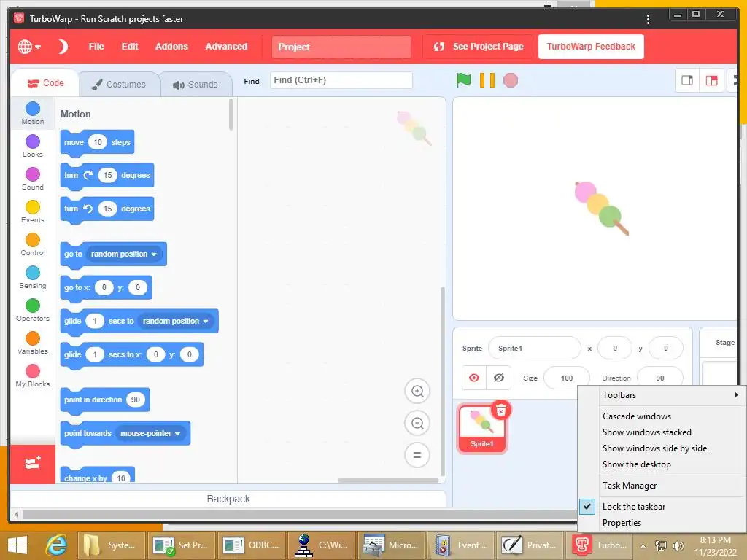Image resolution: width=747 pixels, height=560 pixels.
Task: Open Windows Start button
Action: [18, 545]
